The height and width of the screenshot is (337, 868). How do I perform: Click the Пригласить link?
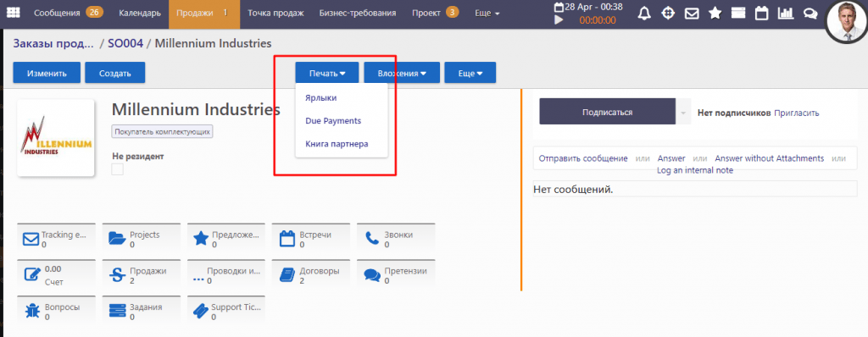point(797,113)
